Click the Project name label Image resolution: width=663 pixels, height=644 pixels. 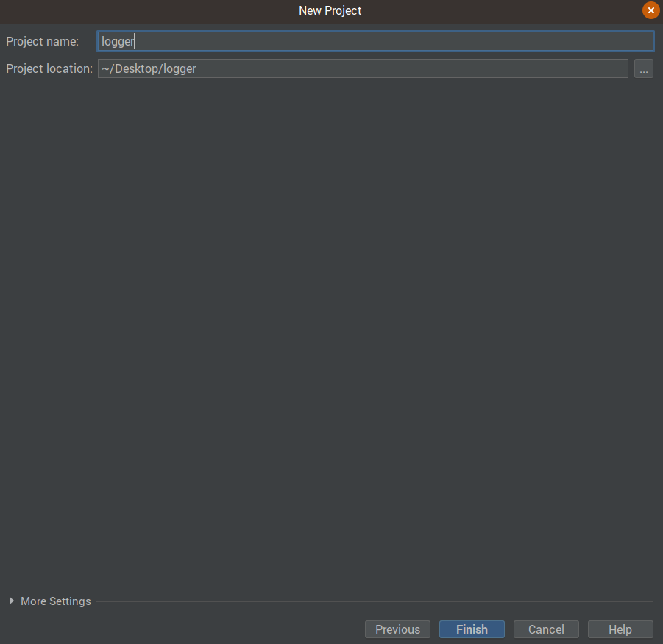pyautogui.click(x=42, y=41)
